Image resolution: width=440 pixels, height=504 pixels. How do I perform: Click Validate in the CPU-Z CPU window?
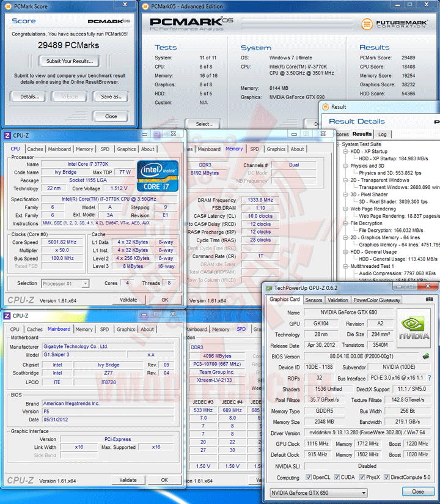click(x=128, y=300)
